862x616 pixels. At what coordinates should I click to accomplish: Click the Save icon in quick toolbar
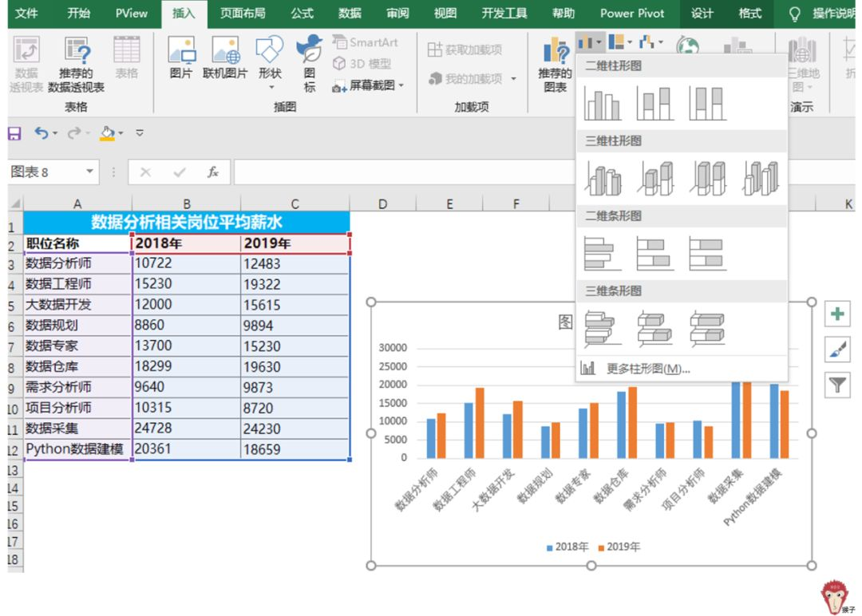(14, 133)
